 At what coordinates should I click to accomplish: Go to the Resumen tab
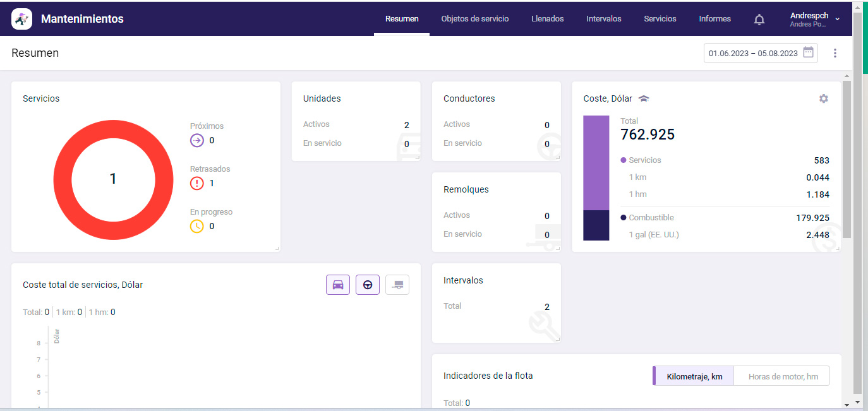click(402, 19)
